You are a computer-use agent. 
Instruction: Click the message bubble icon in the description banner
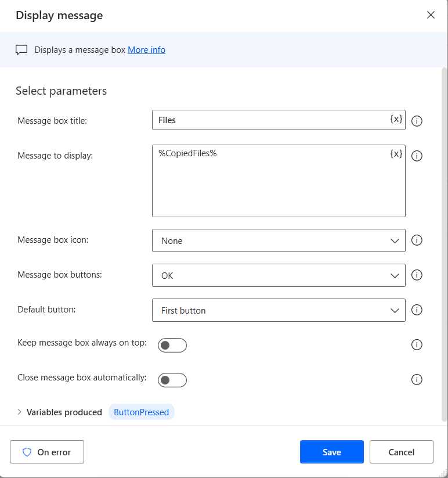(21, 49)
